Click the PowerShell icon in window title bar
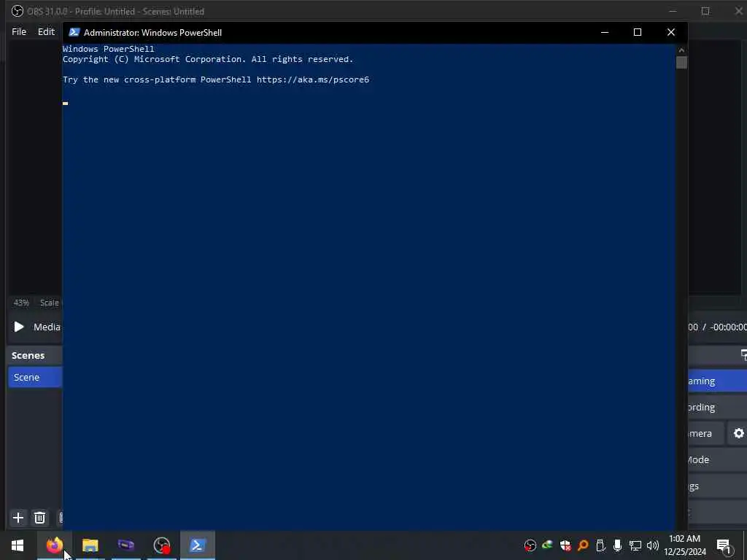This screenshot has width=747, height=560. [x=74, y=32]
